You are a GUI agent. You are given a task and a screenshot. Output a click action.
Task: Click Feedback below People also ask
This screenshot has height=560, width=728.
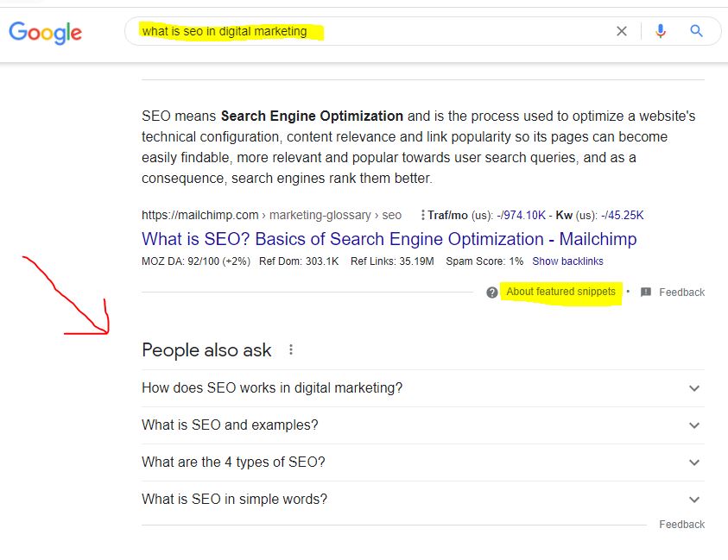(681, 525)
